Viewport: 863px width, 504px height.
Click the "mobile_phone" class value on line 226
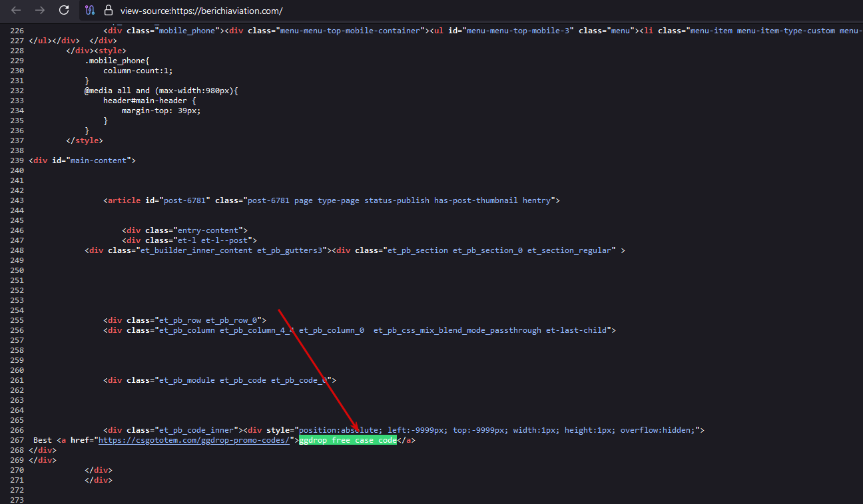[x=188, y=31]
